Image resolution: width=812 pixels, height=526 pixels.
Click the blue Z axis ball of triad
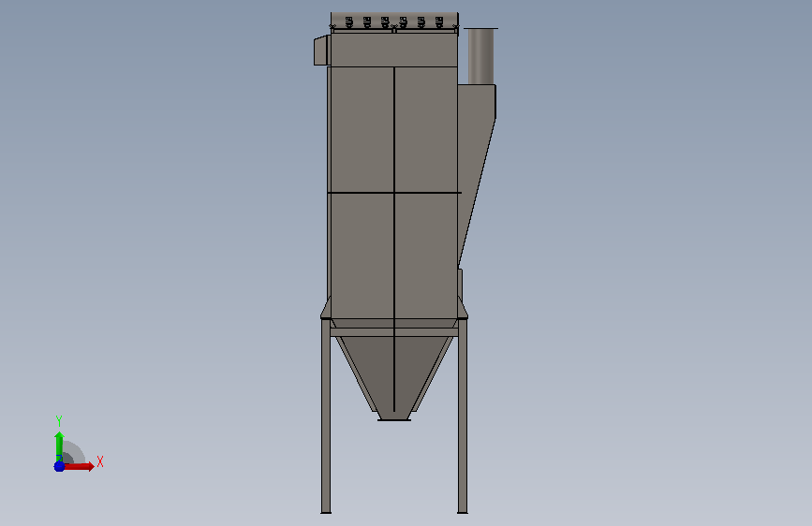click(x=59, y=466)
